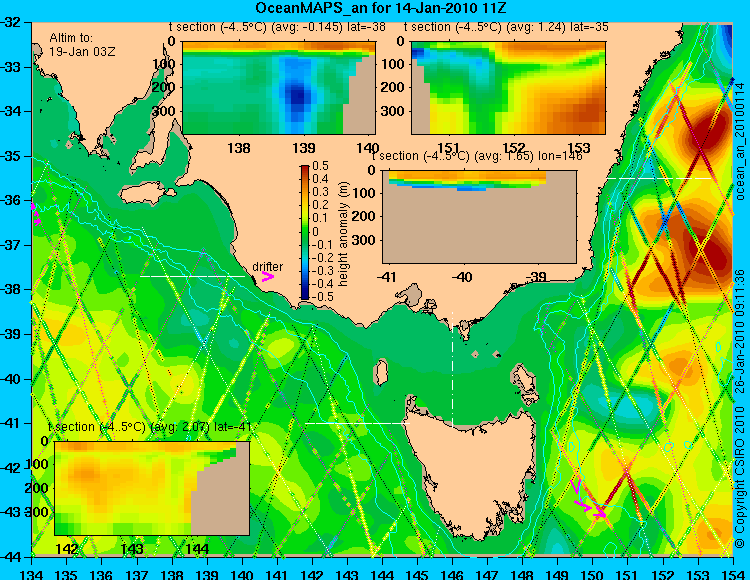Viewport: 750px width, 580px height.
Task: Click "t section ... lat=-41" inset title
Action: pos(150,427)
